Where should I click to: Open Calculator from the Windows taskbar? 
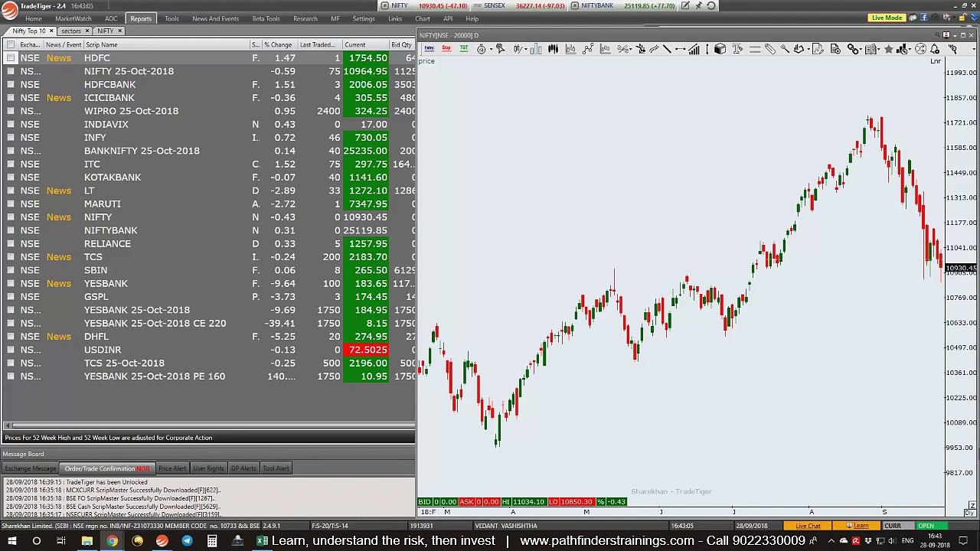(x=212, y=541)
